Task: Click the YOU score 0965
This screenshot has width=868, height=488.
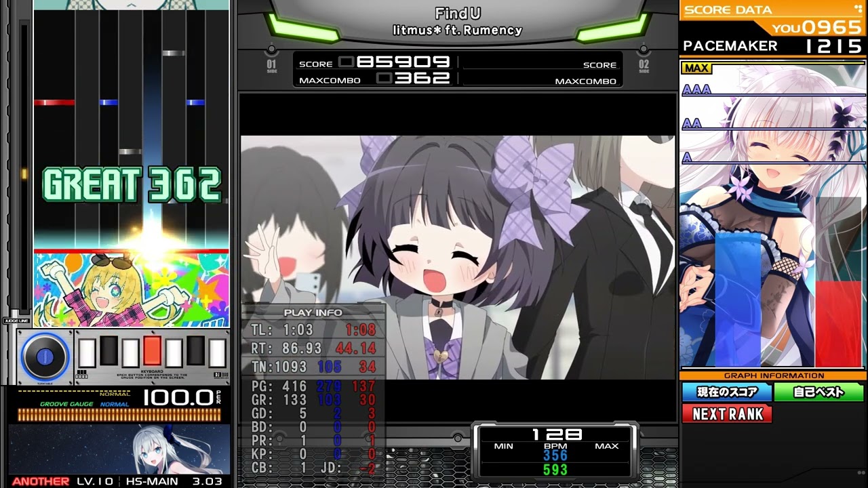Action: point(817,27)
